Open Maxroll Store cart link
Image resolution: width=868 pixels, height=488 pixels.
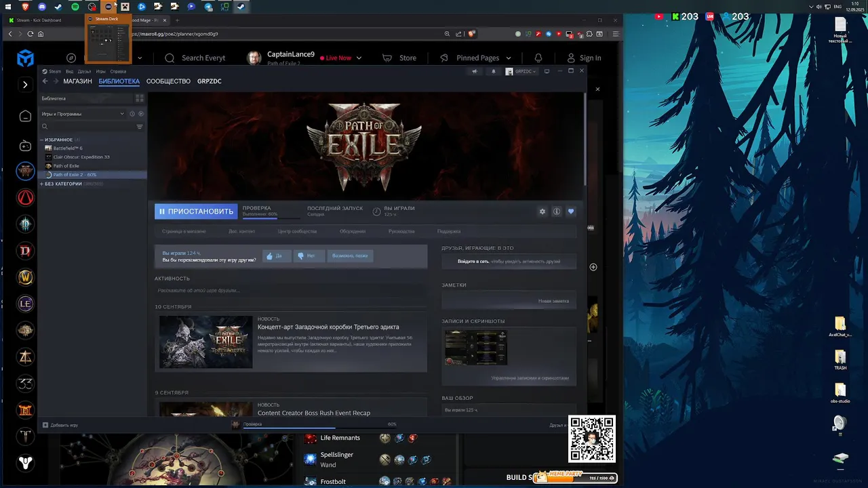[399, 58]
